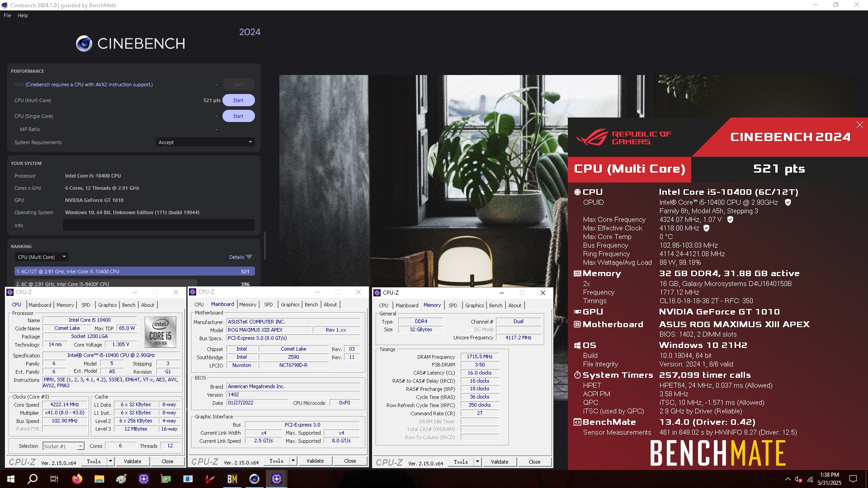Start the CPU (Single Core) benchmark
This screenshot has height=488, width=868.
pos(238,116)
